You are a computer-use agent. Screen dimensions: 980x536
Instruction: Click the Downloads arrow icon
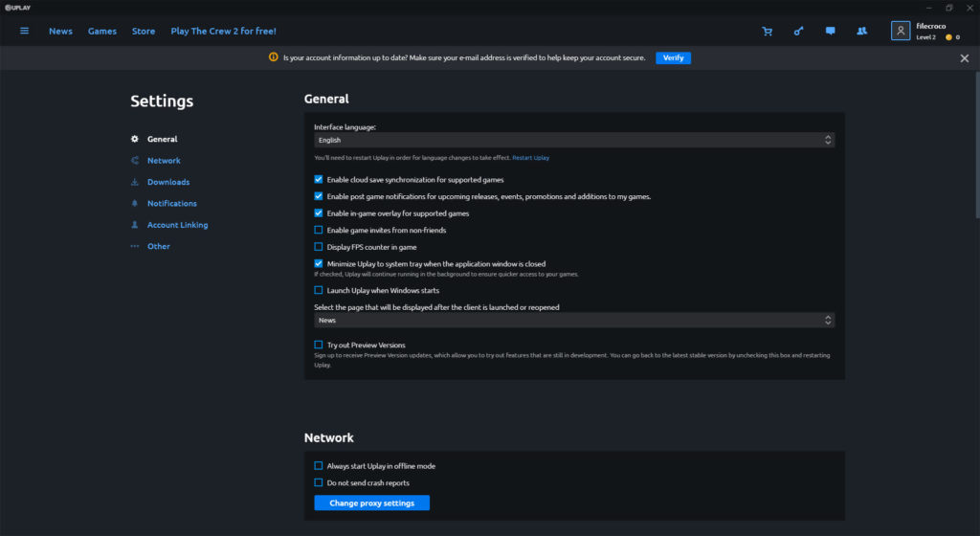pos(134,182)
